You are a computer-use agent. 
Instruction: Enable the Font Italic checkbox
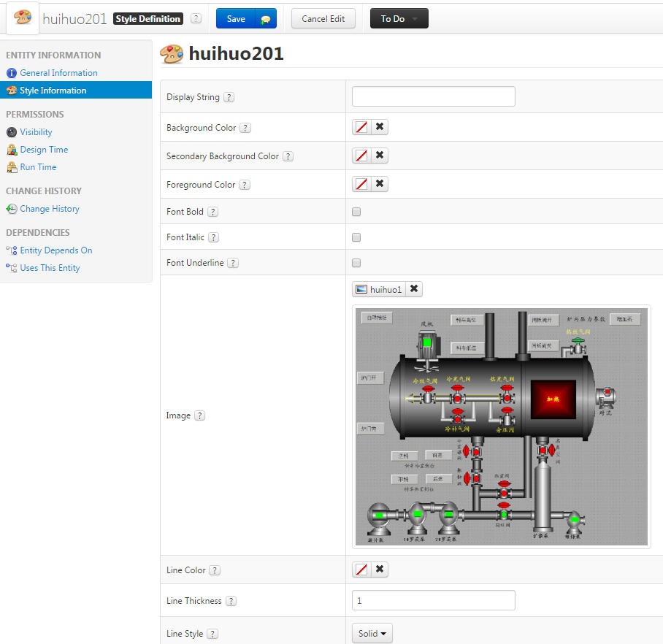point(356,237)
